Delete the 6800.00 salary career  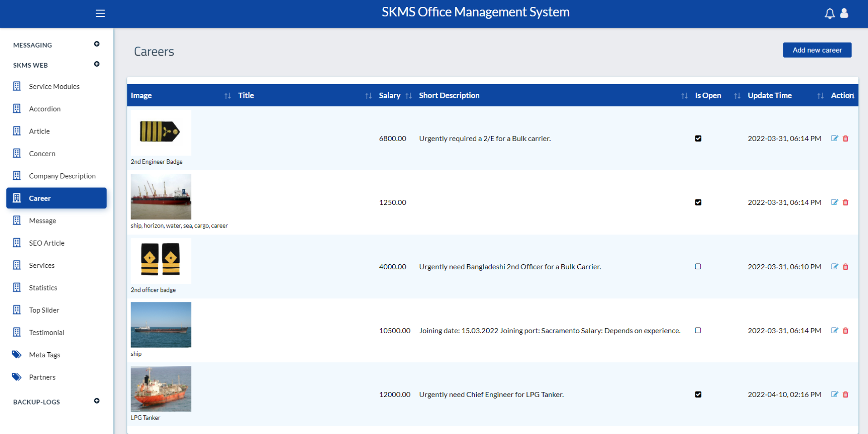pyautogui.click(x=846, y=138)
